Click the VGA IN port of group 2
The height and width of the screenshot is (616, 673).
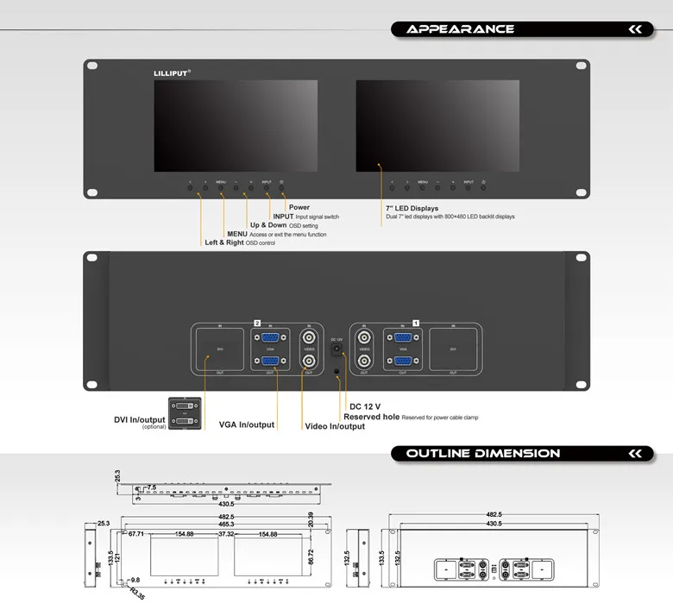click(x=270, y=337)
